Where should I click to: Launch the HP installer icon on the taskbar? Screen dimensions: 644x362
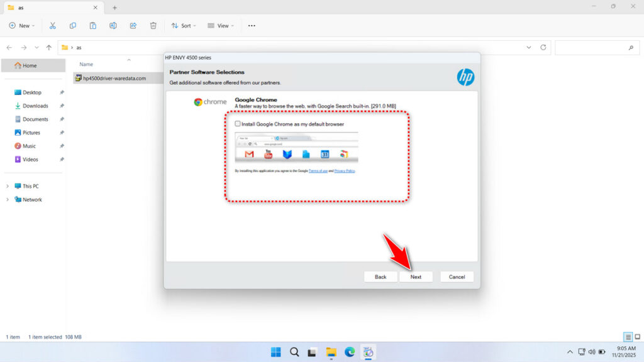(367, 352)
